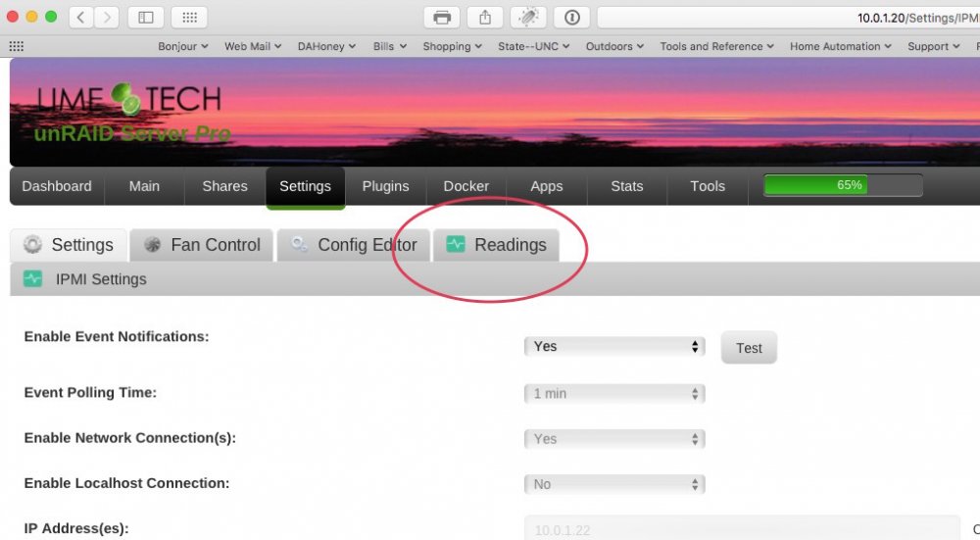Click the IPMI Settings section title
Image resolution: width=980 pixels, height=540 pixels.
click(101, 278)
